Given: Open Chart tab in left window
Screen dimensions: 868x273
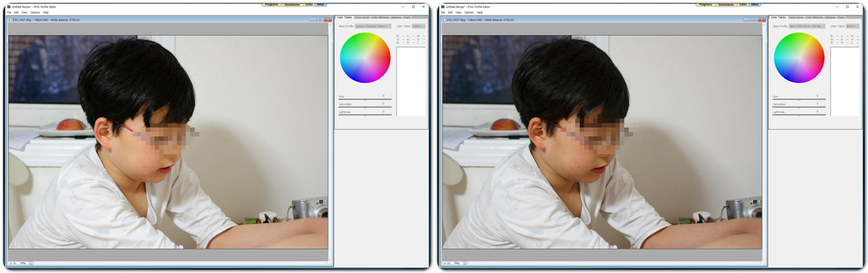Looking at the screenshot, I should point(407,17).
